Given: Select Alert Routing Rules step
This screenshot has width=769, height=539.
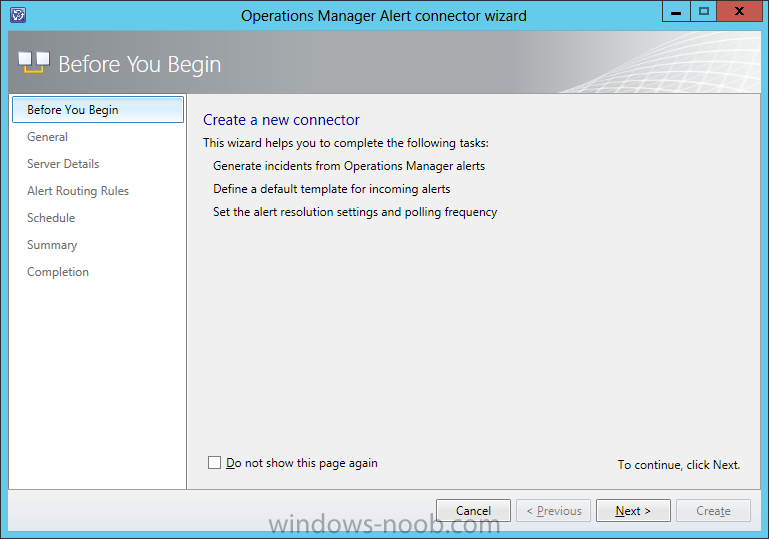Looking at the screenshot, I should (78, 191).
